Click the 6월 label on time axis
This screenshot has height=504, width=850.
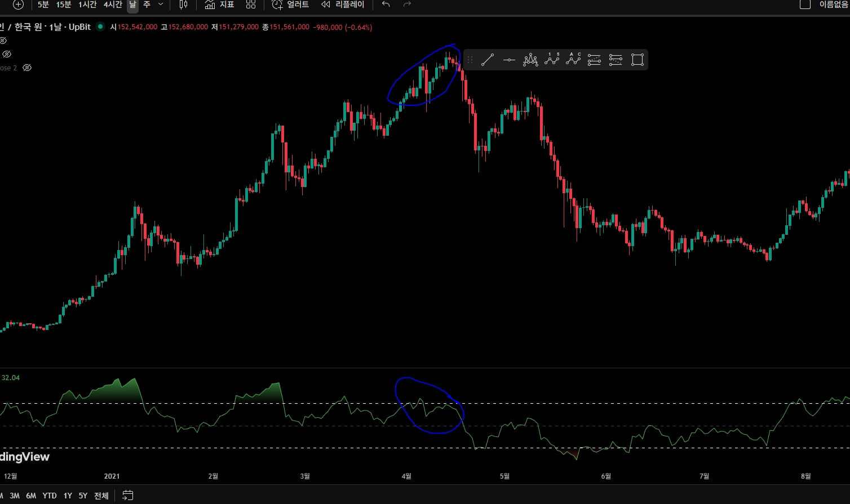606,476
